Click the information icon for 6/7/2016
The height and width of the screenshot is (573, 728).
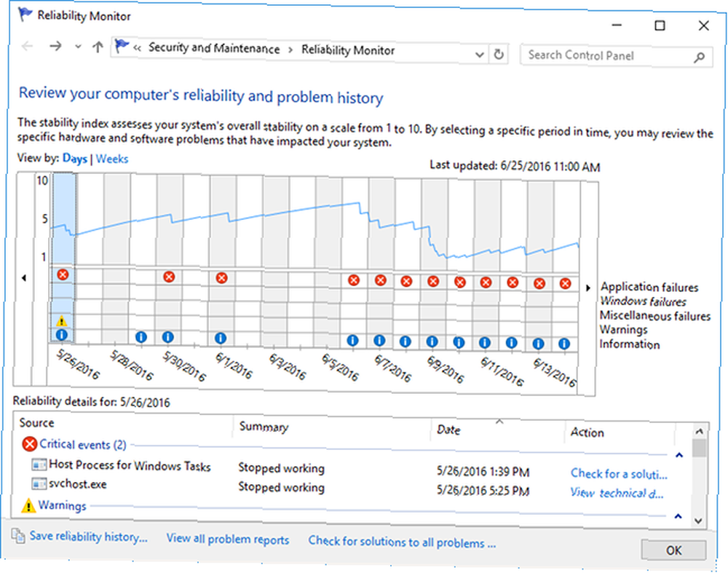[379, 341]
